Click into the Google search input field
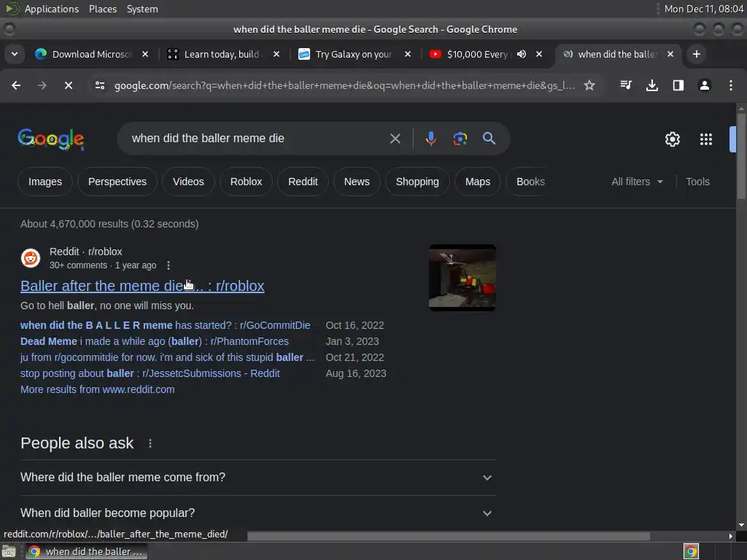 coord(258,139)
